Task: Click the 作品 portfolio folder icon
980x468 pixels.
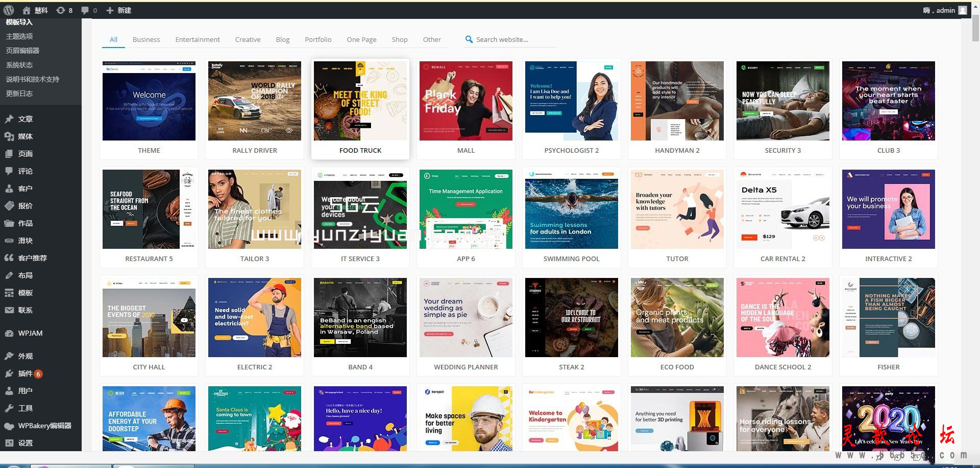Action: pyautogui.click(x=9, y=223)
